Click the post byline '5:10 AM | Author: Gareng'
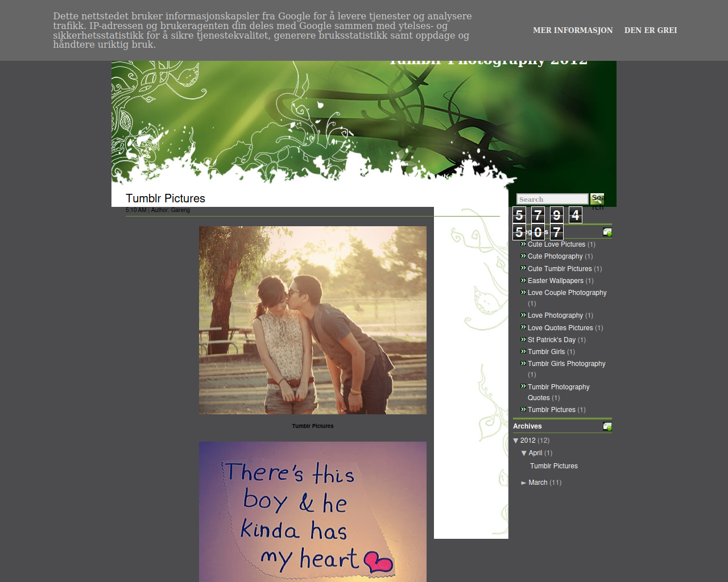The image size is (728, 582). [158, 210]
